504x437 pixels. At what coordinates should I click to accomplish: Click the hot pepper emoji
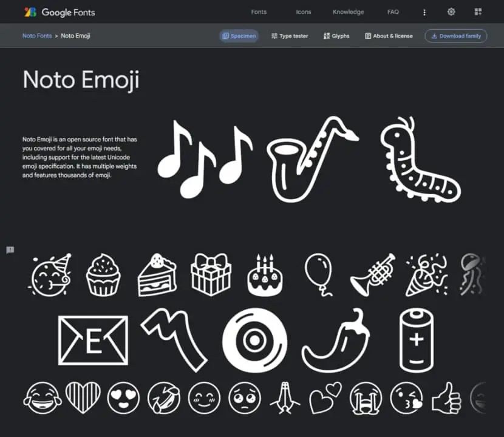pos(336,340)
